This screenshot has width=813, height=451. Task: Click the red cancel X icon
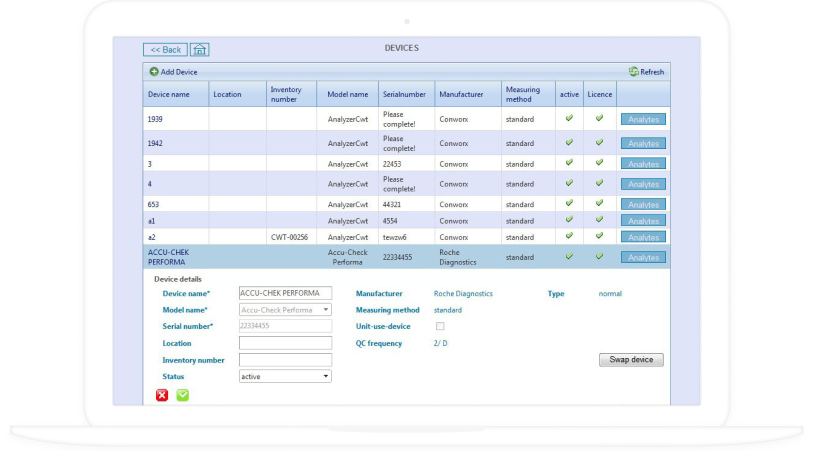[x=162, y=395]
